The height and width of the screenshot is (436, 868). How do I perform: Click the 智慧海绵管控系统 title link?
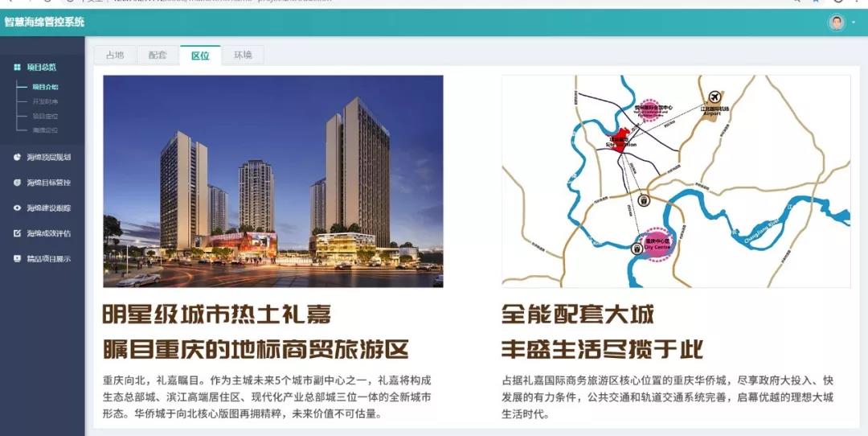pyautogui.click(x=44, y=23)
